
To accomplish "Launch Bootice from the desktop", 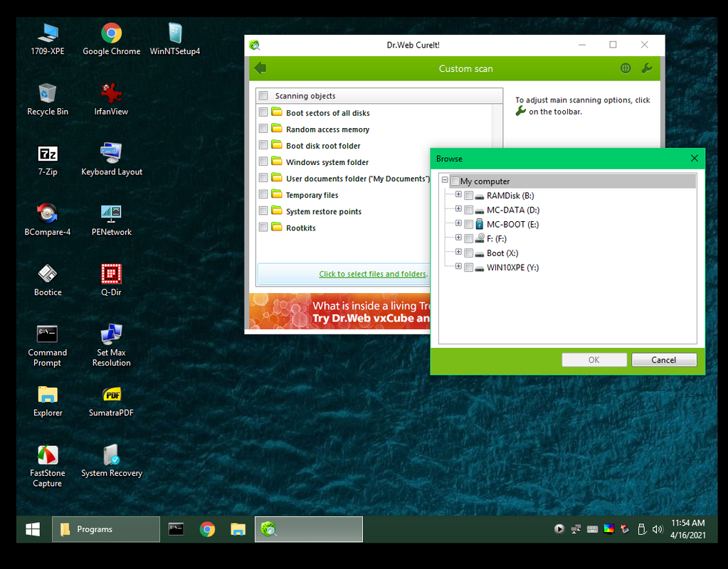I will pos(48,280).
